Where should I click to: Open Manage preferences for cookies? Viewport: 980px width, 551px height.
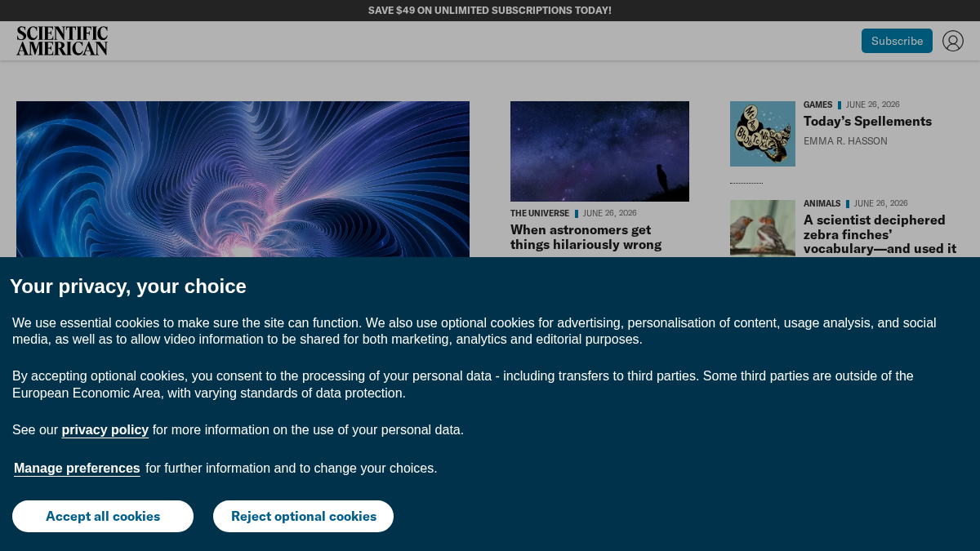(77, 469)
